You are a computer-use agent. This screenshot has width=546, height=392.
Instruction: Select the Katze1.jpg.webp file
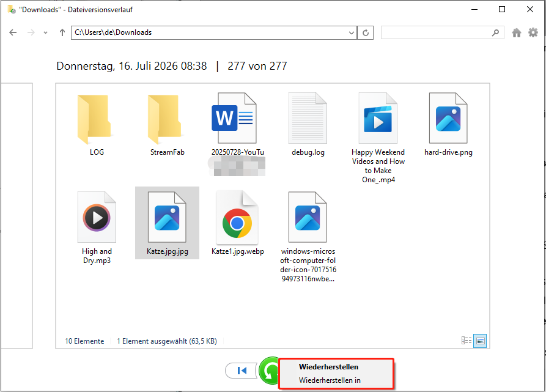pos(237,223)
